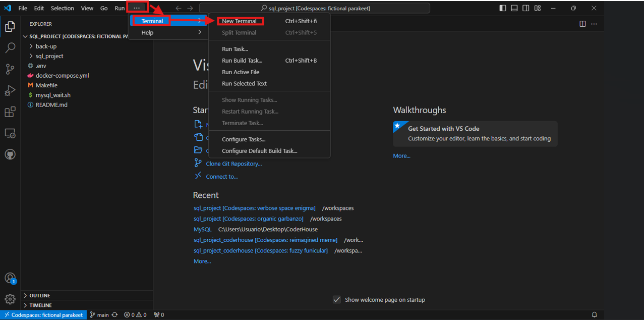Screen dimensions: 644x320
Task: Click Connect to... link
Action: point(222,177)
